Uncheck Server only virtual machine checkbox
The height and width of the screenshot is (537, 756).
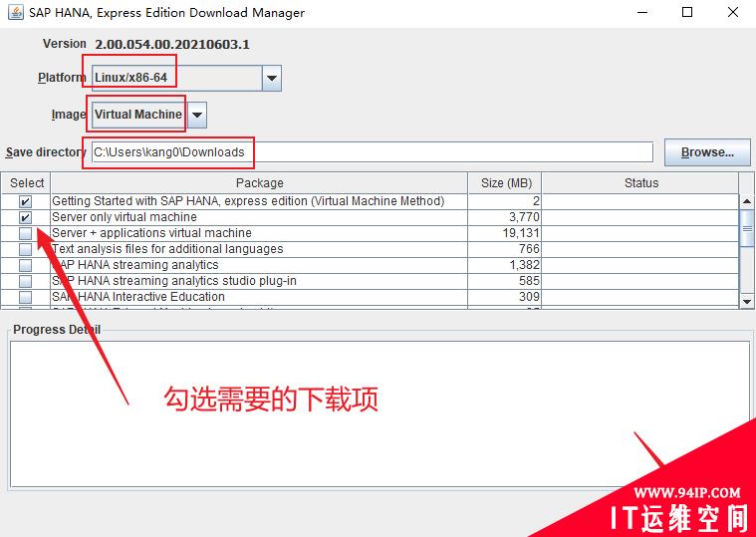point(25,217)
